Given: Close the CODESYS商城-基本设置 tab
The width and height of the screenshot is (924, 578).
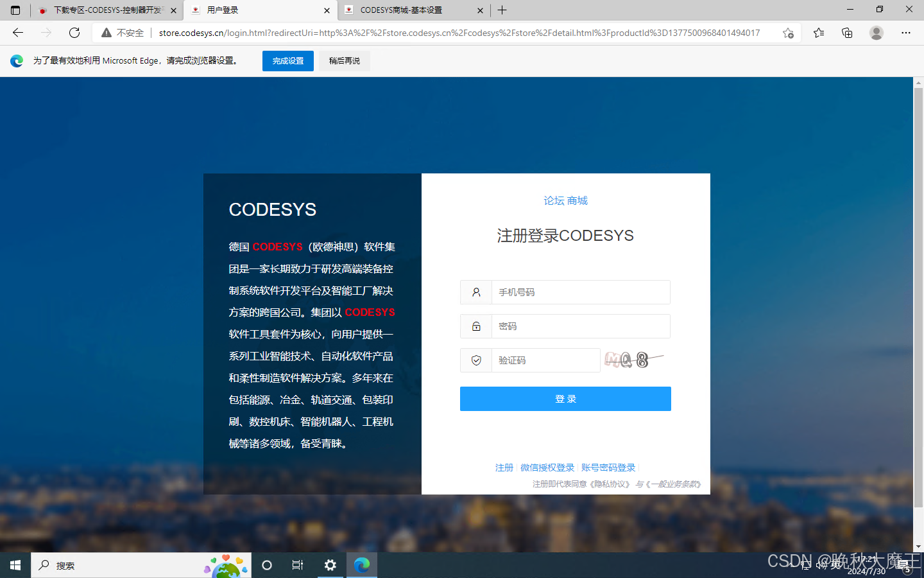Looking at the screenshot, I should pos(480,10).
